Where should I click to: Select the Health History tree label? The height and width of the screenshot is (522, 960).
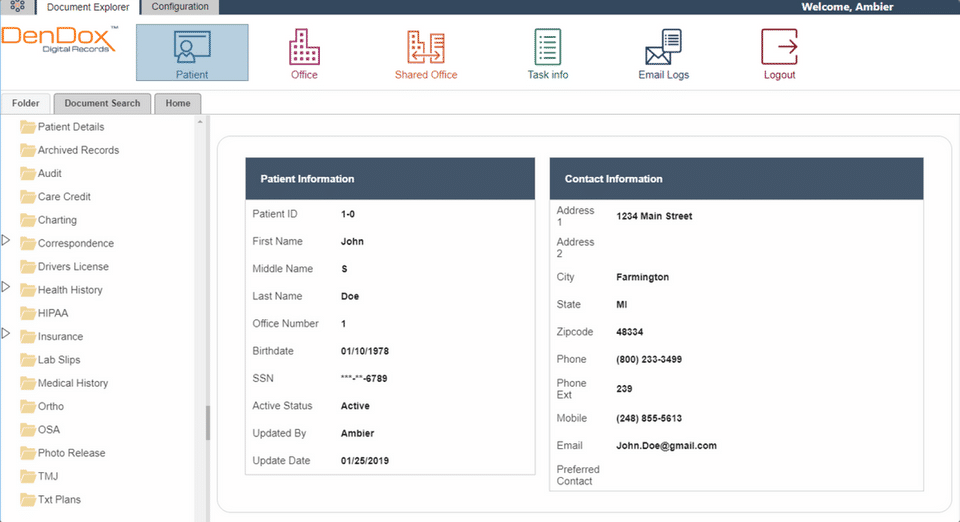(70, 289)
